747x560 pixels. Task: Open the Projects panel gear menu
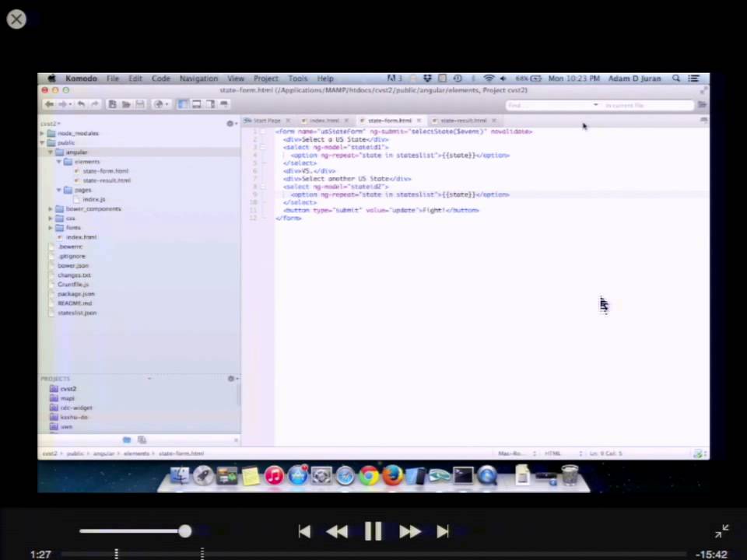click(232, 379)
